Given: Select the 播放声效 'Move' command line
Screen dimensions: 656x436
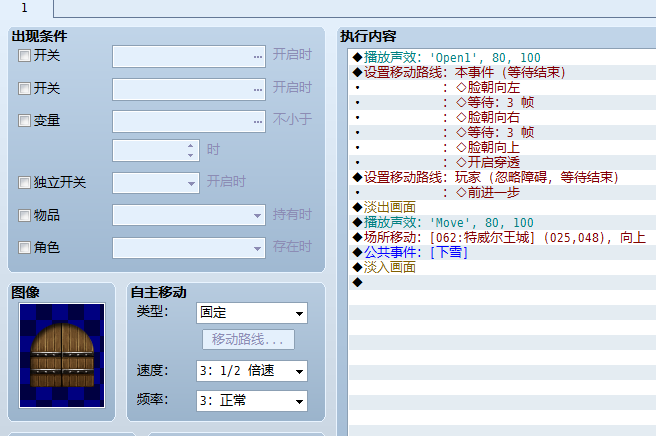Looking at the screenshot, I should pyautogui.click(x=502, y=222).
